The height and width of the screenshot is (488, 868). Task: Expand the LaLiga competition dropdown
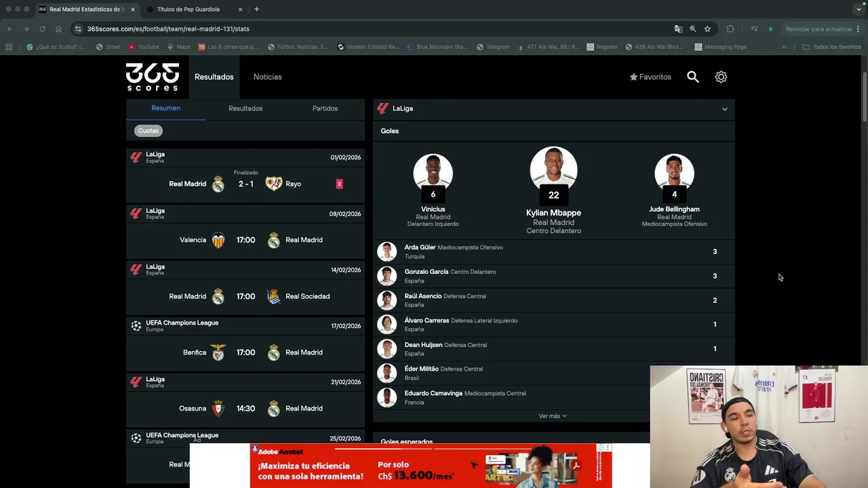click(x=724, y=108)
